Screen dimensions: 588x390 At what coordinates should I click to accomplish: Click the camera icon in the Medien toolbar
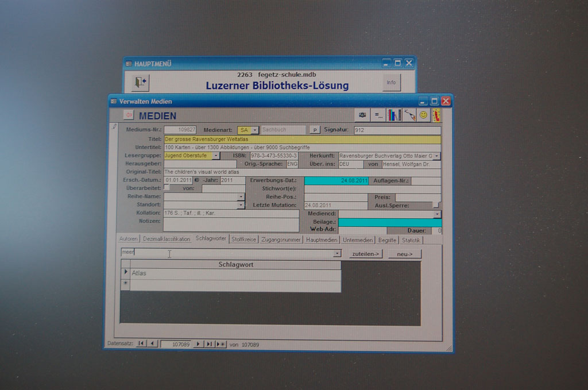coord(362,115)
